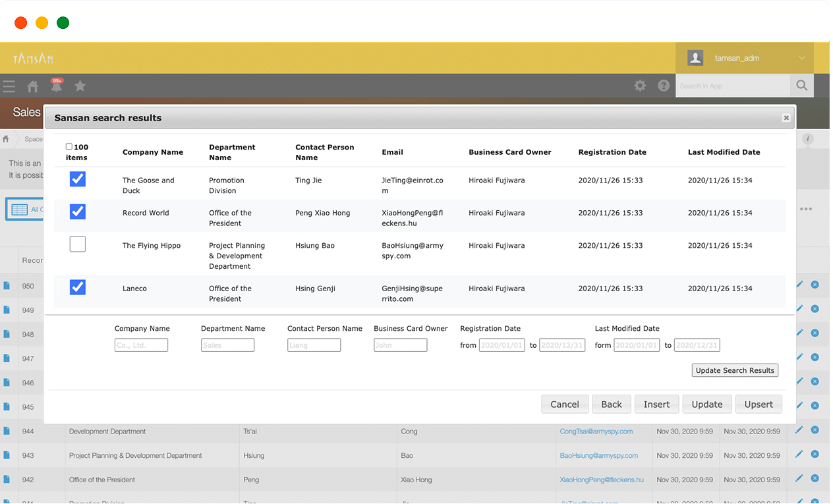Toggle the select-all 100 items checkbox

(x=69, y=147)
